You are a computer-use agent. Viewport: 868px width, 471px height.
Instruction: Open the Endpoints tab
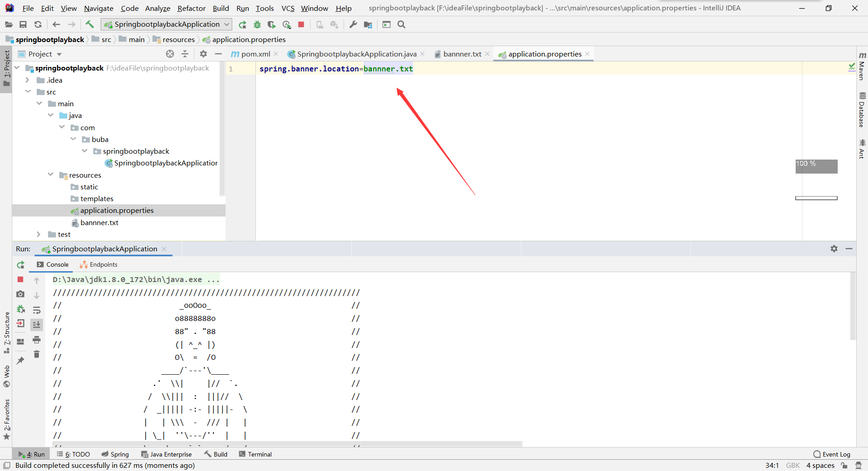click(x=99, y=265)
